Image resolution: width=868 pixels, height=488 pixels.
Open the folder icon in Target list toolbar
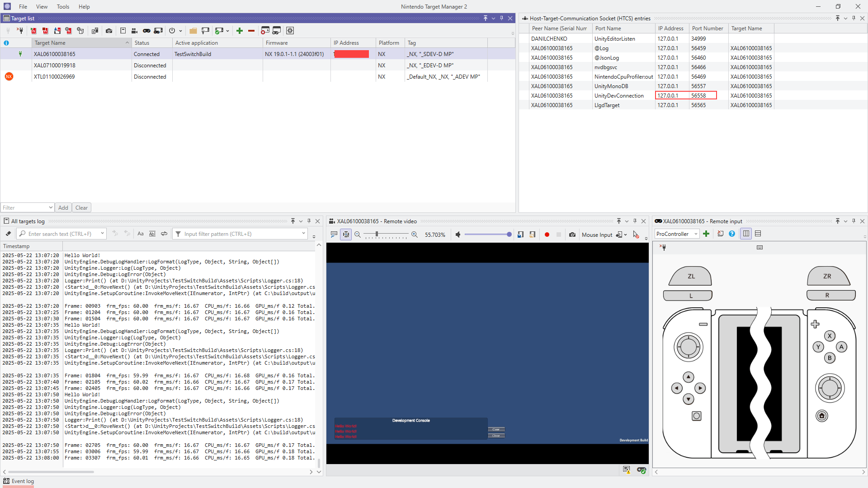click(x=193, y=31)
